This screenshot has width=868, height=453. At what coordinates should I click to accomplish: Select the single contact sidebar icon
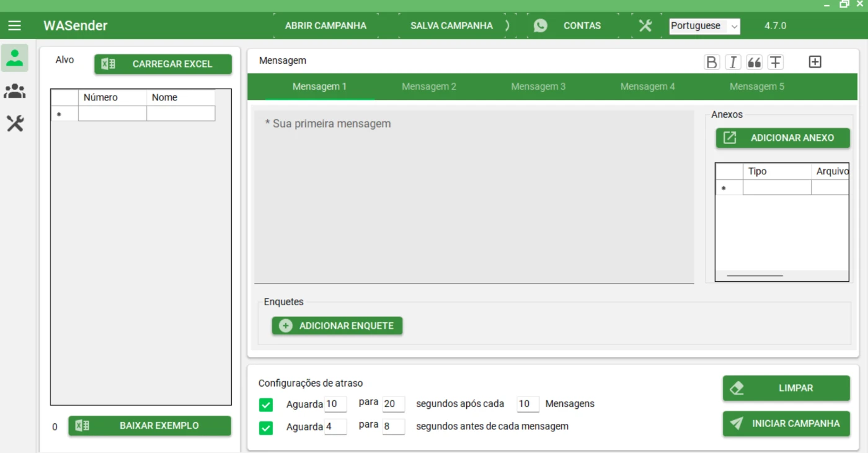14,58
